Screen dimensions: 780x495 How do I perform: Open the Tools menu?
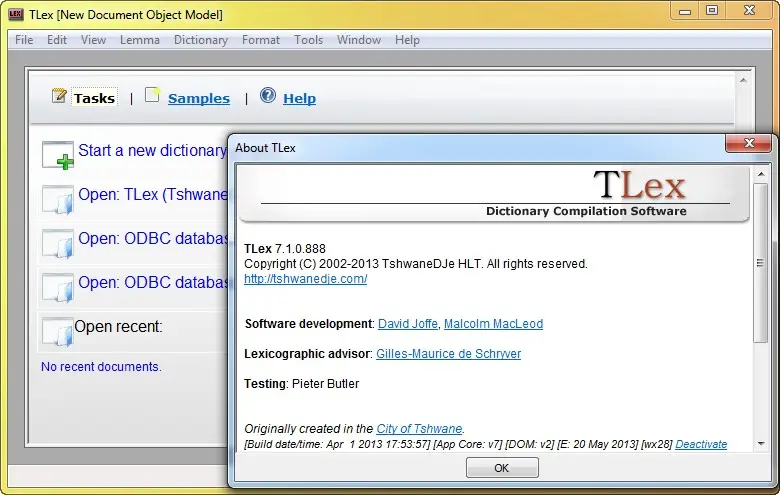tap(308, 40)
